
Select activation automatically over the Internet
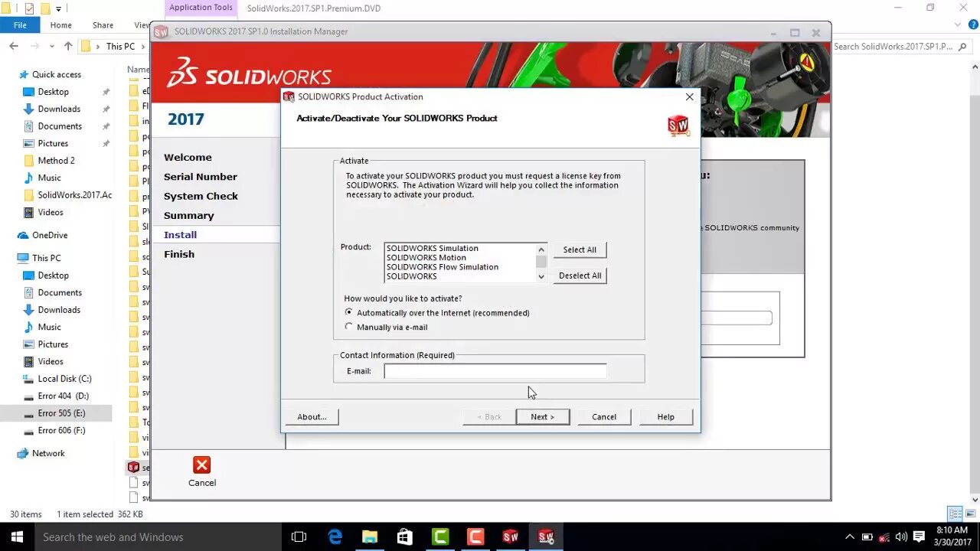[349, 312]
